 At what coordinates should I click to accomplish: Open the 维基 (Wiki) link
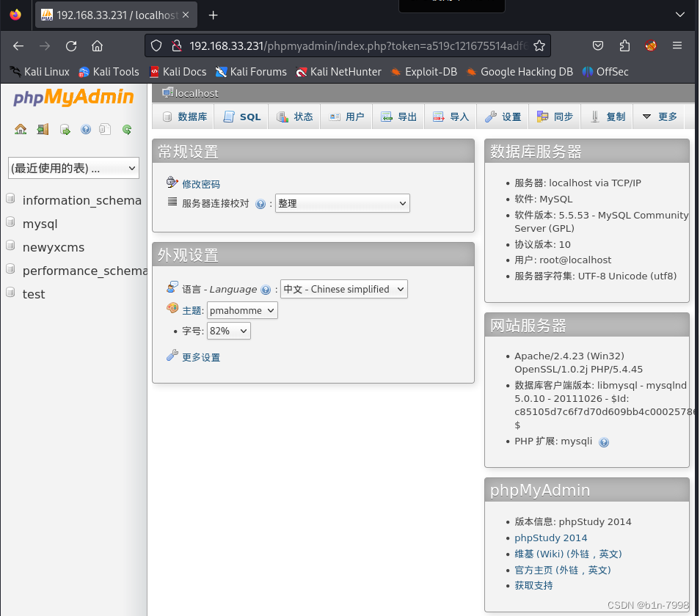coord(568,554)
